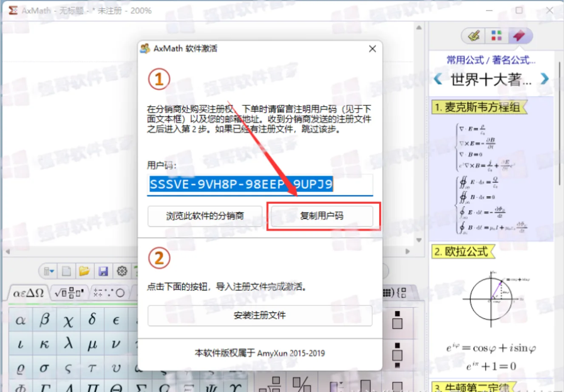Viewport: 564px width, 392px height.
Task: Click the formula panel vertical scrollbar
Action: (559, 123)
